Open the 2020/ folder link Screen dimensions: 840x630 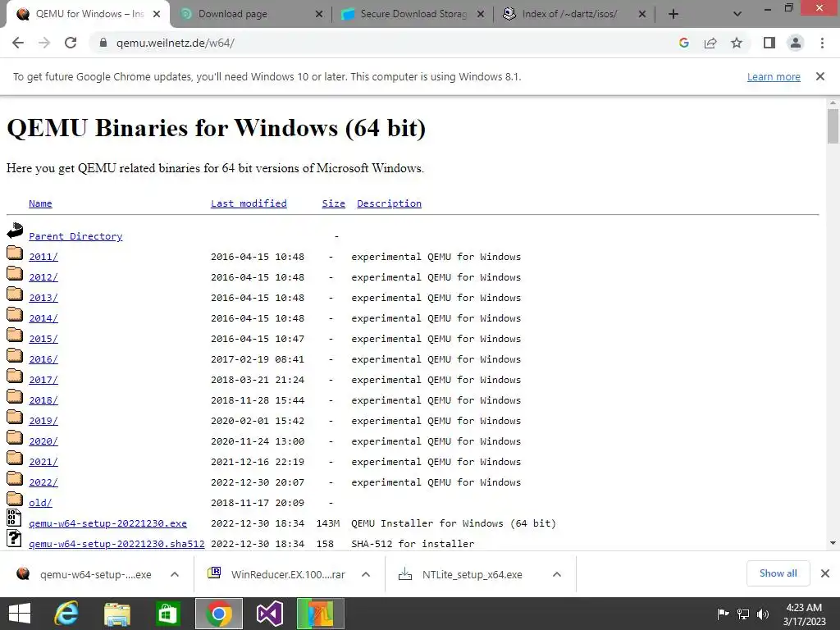(x=43, y=441)
